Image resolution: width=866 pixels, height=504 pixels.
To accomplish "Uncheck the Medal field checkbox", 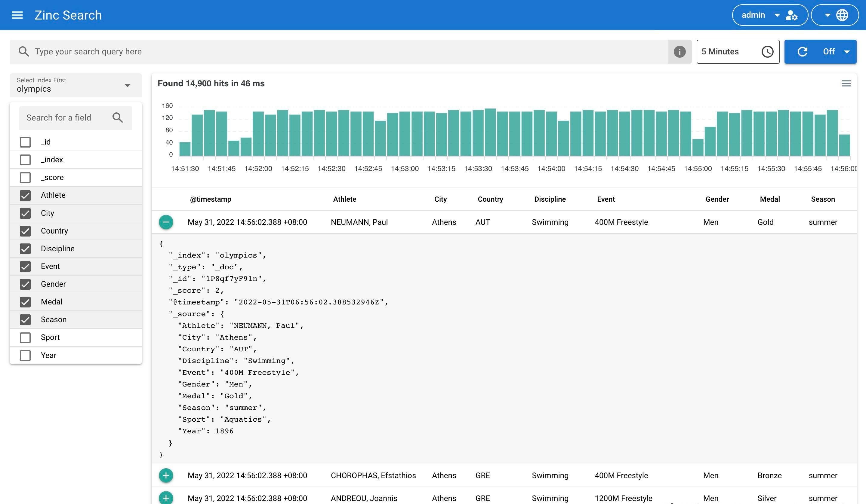I will (x=25, y=302).
